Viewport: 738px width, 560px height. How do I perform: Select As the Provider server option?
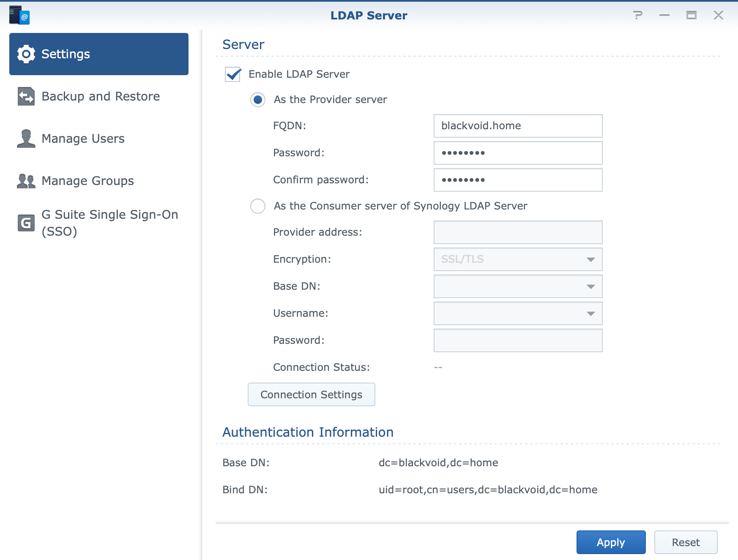(258, 100)
